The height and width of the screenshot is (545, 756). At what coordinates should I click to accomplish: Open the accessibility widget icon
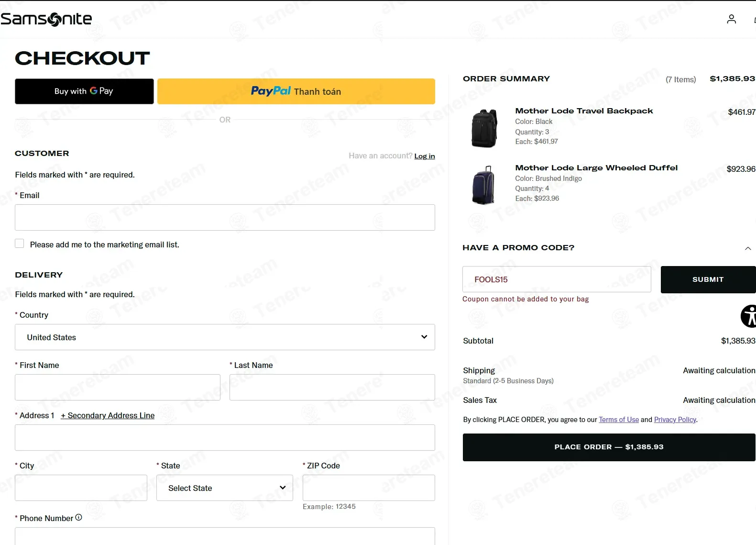(749, 316)
